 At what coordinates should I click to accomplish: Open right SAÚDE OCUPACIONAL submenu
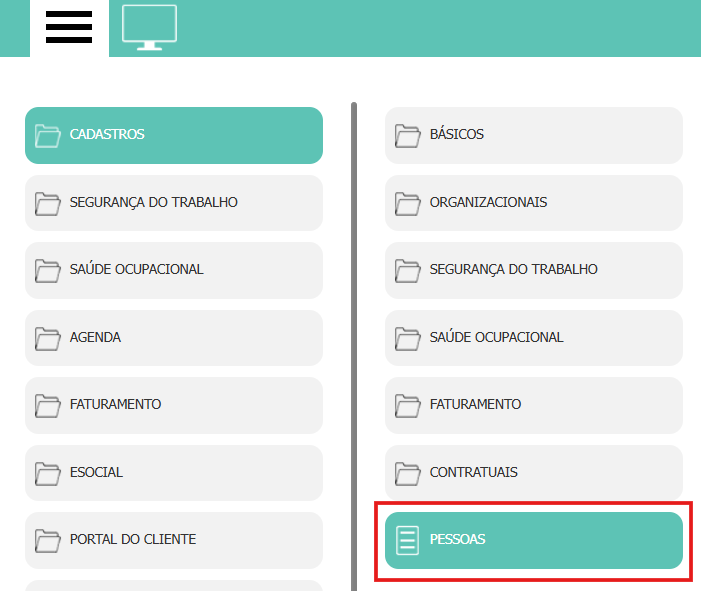(534, 338)
